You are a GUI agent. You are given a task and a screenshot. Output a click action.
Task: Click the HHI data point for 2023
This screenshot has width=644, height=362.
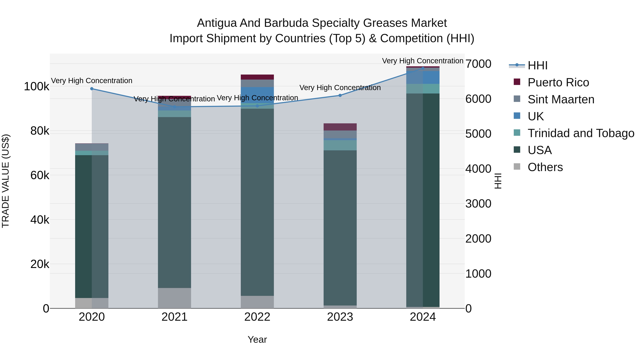pyautogui.click(x=340, y=95)
